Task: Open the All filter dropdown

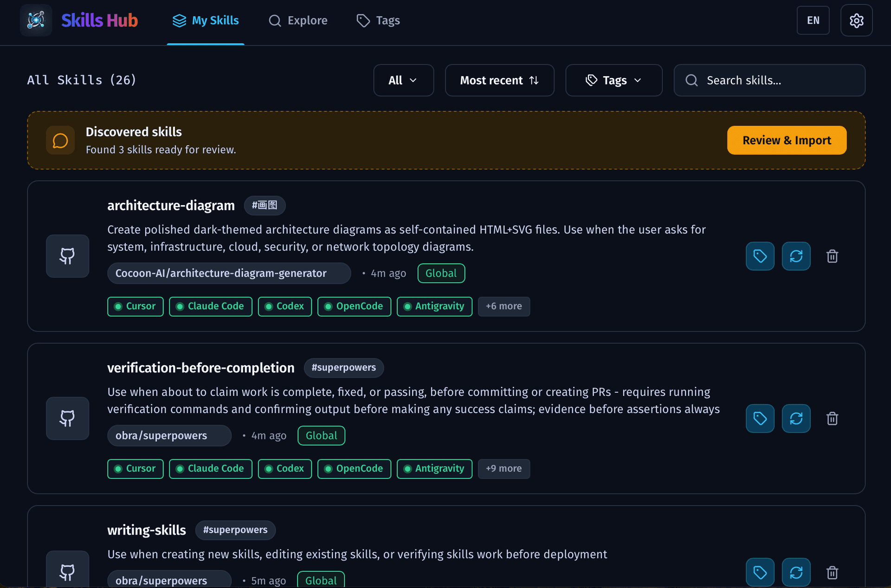Action: (x=404, y=80)
